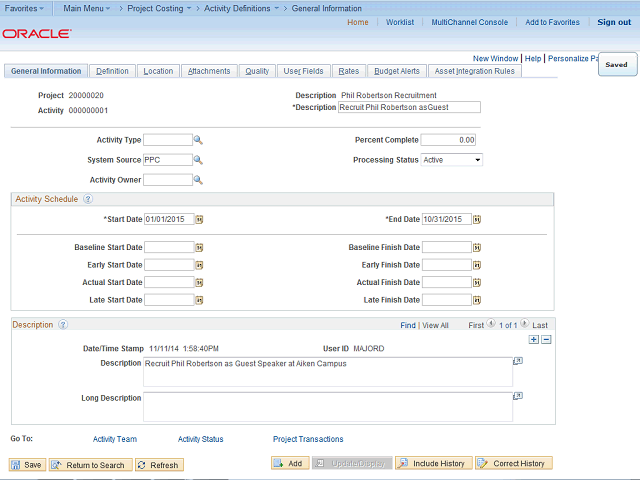This screenshot has width=640, height=480.
Task: Open the Activity Owner lookup icon
Action: point(198,180)
